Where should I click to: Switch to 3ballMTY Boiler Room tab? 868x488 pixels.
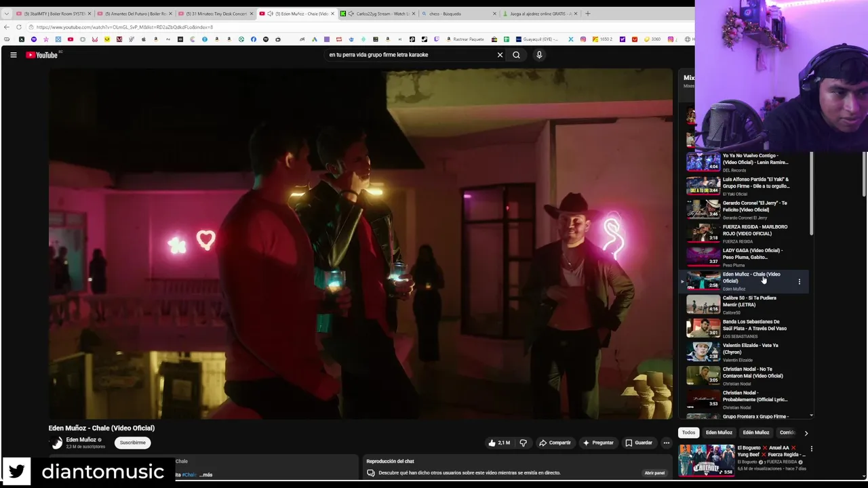(53, 14)
